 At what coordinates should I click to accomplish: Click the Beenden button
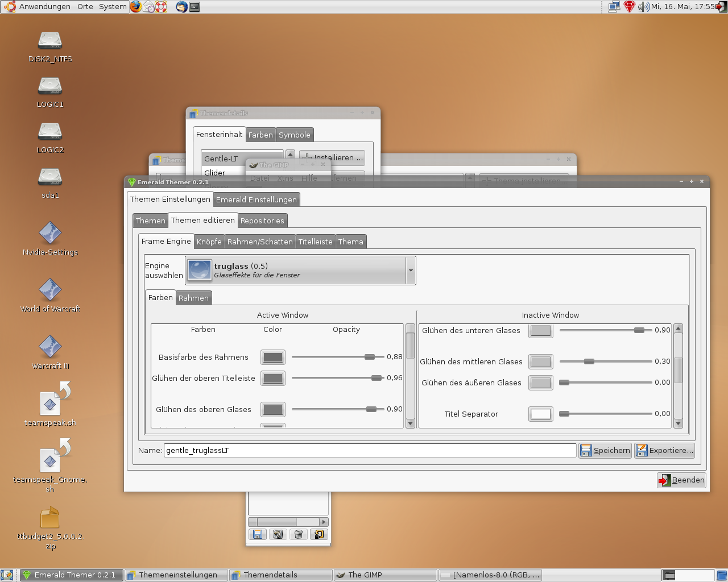(681, 480)
